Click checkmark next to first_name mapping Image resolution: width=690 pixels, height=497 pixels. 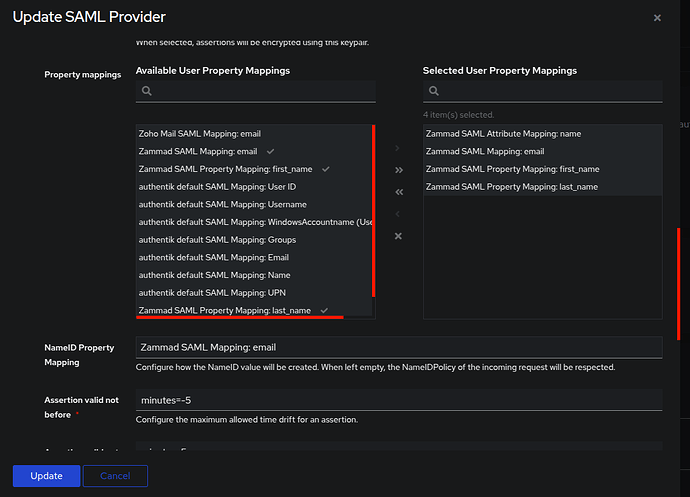[326, 169]
